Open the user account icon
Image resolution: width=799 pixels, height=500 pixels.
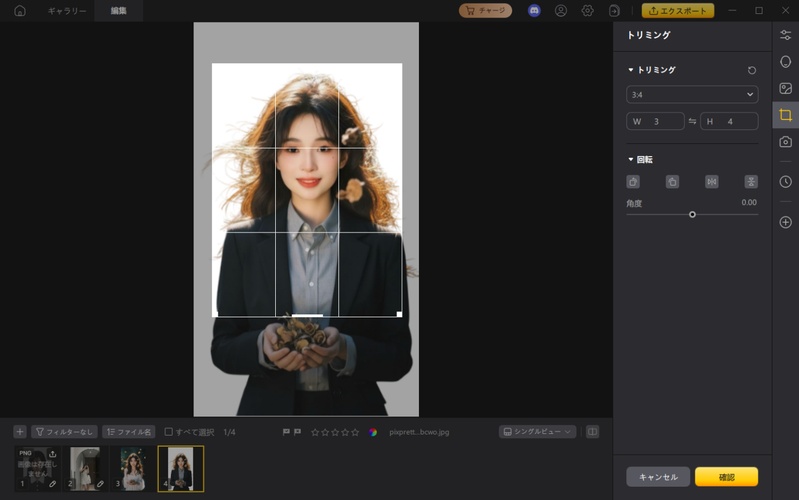(561, 11)
